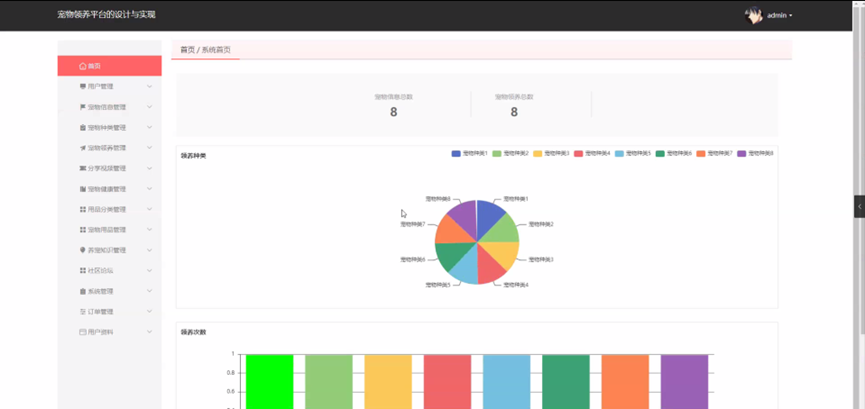The width and height of the screenshot is (865, 409).
Task: Click the admin avatar picture
Action: point(754,15)
